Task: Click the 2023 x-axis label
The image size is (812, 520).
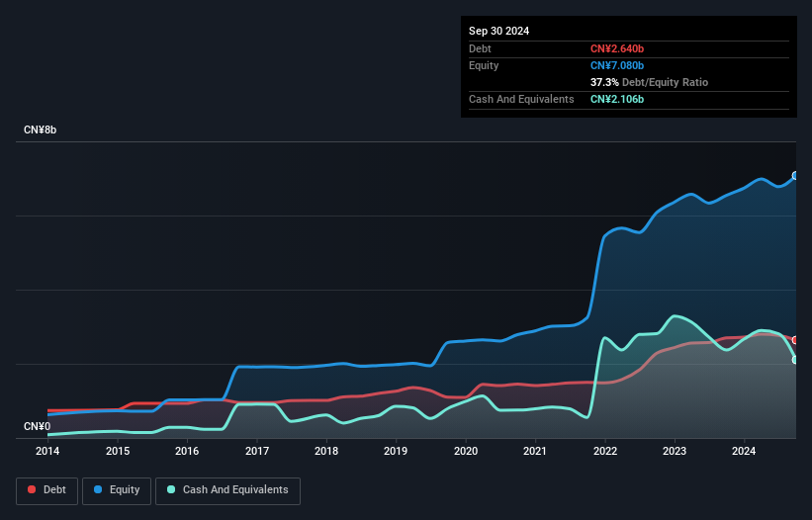Action: [x=675, y=451]
